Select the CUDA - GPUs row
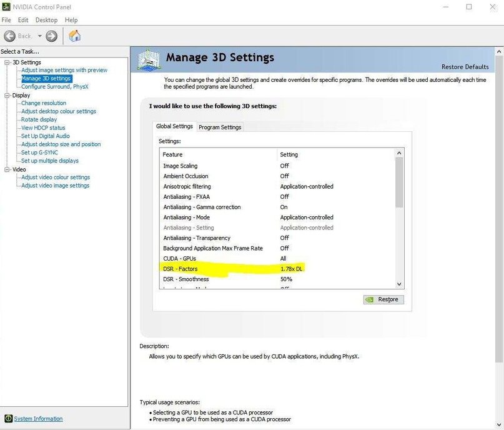The height and width of the screenshot is (430, 504). 278,259
